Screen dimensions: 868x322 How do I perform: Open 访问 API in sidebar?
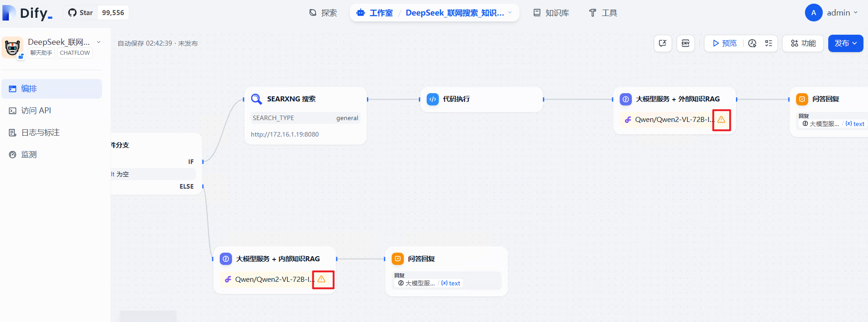52,111
